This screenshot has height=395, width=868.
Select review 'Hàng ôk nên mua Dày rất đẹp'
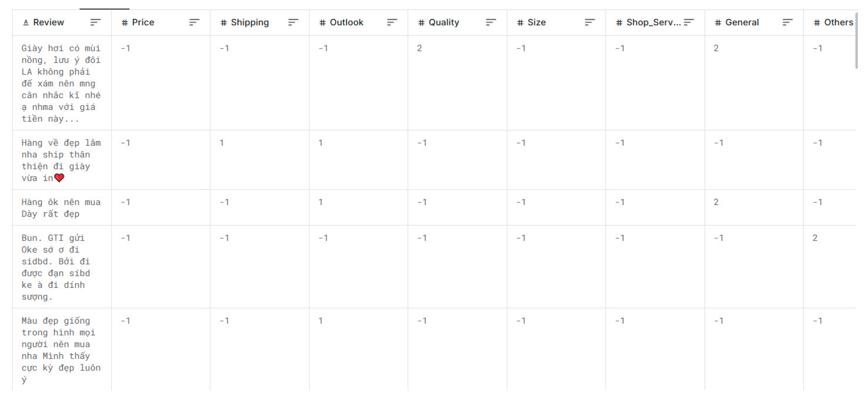(x=61, y=208)
